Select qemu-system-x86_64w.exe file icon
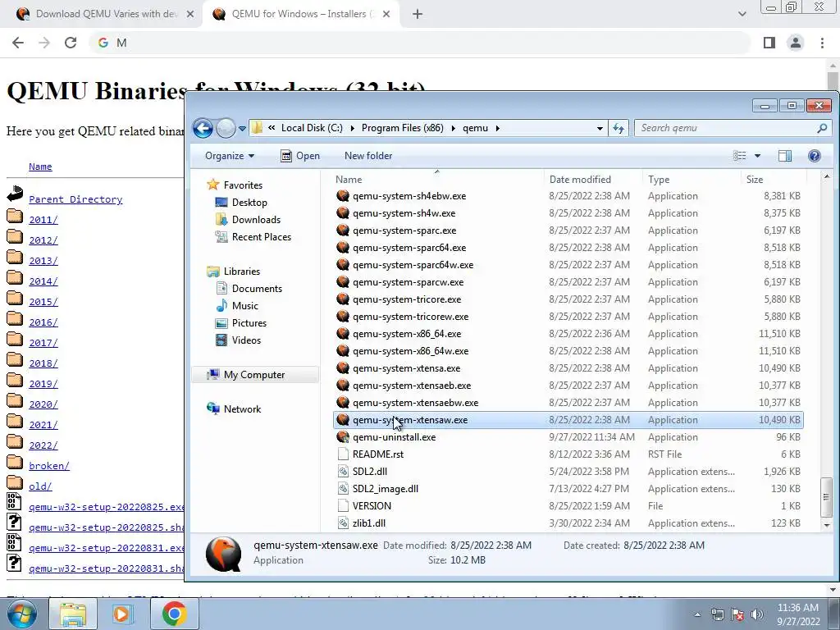Image resolution: width=840 pixels, height=630 pixels. (x=343, y=351)
